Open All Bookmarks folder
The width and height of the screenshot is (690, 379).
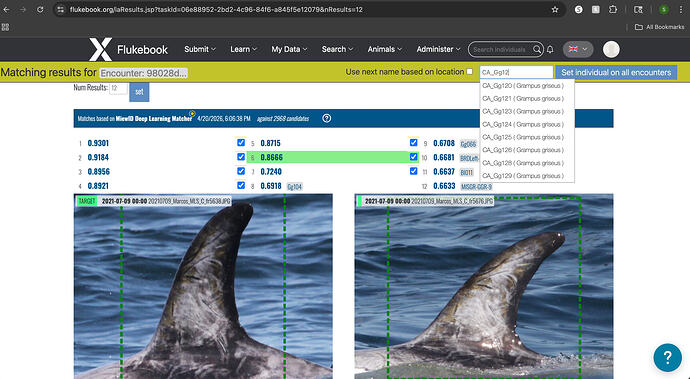pyautogui.click(x=659, y=27)
